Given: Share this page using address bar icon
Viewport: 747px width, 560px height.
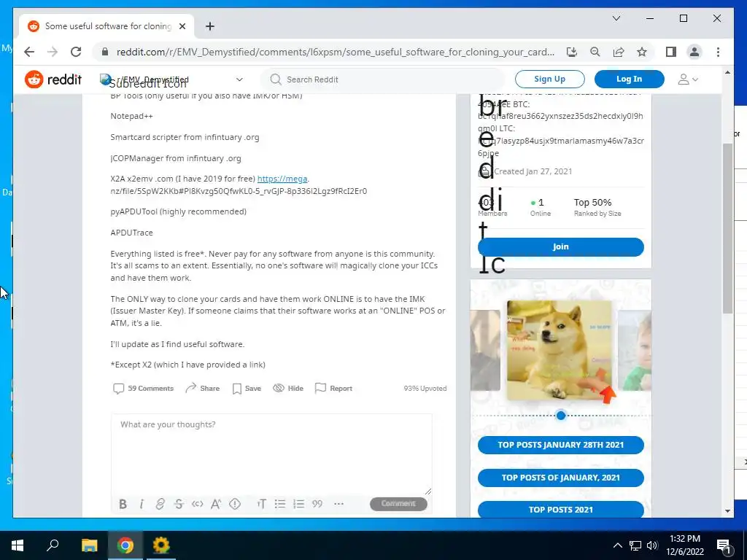Looking at the screenshot, I should (x=619, y=52).
